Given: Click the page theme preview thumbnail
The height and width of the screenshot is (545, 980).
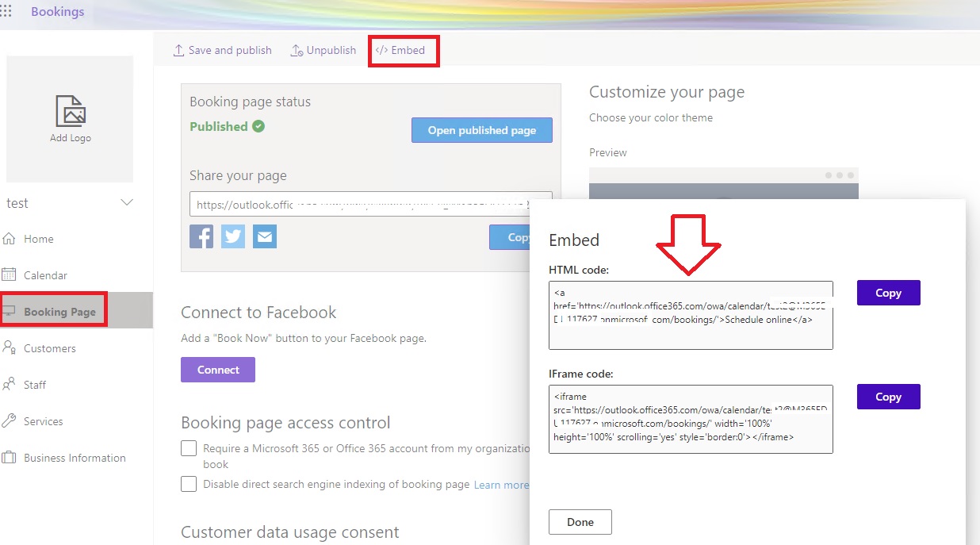Looking at the screenshot, I should [x=723, y=183].
